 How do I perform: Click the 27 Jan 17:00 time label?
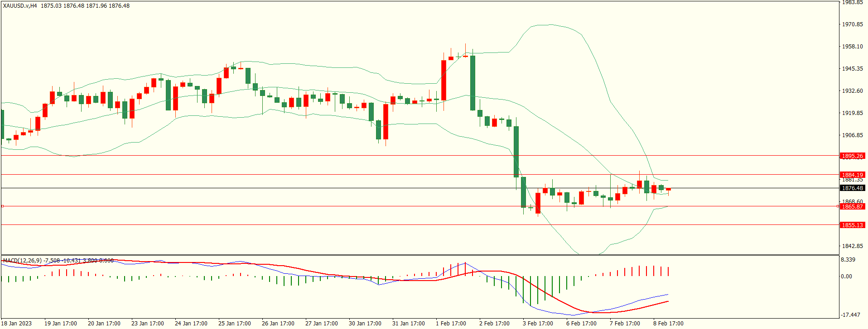pyautogui.click(x=322, y=324)
